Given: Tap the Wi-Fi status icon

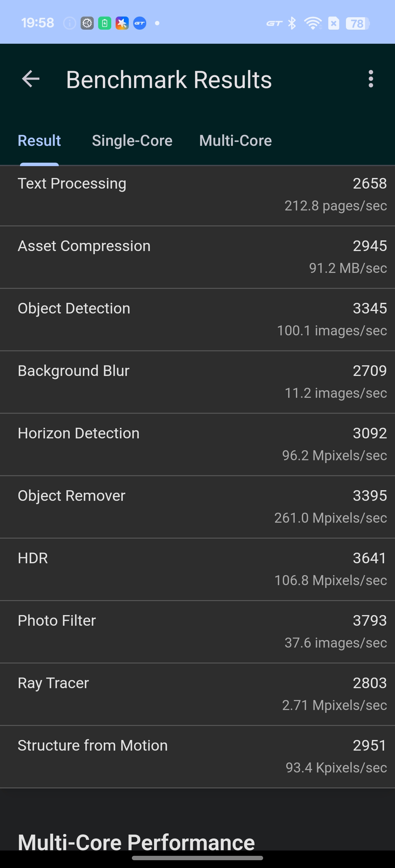Looking at the screenshot, I should click(x=313, y=23).
